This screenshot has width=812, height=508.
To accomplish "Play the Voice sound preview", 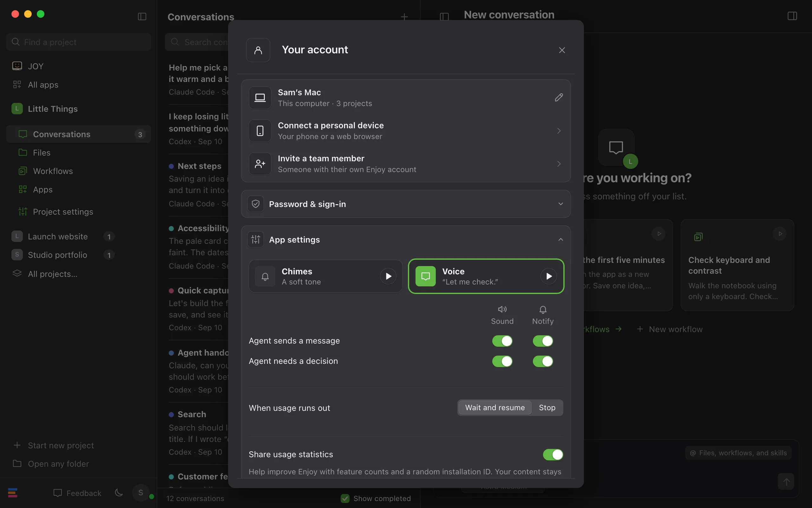I will click(x=549, y=276).
